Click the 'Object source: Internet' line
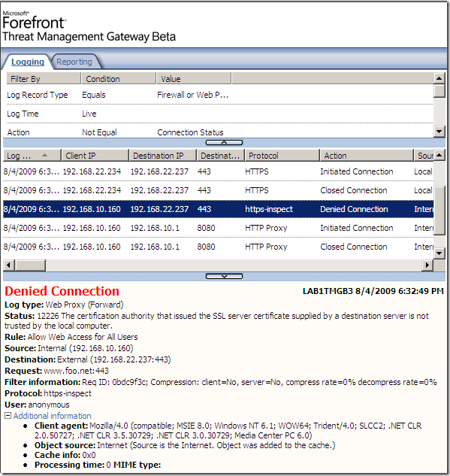The width and height of the screenshot is (450, 476). (185, 445)
